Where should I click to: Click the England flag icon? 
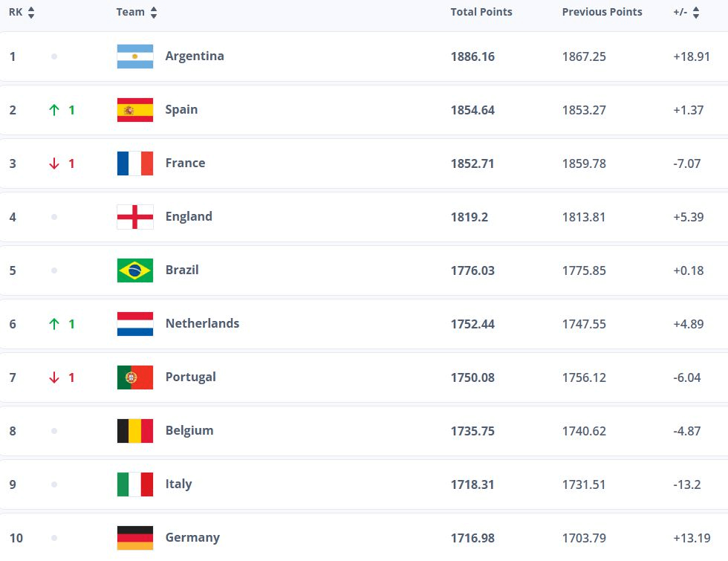[135, 217]
